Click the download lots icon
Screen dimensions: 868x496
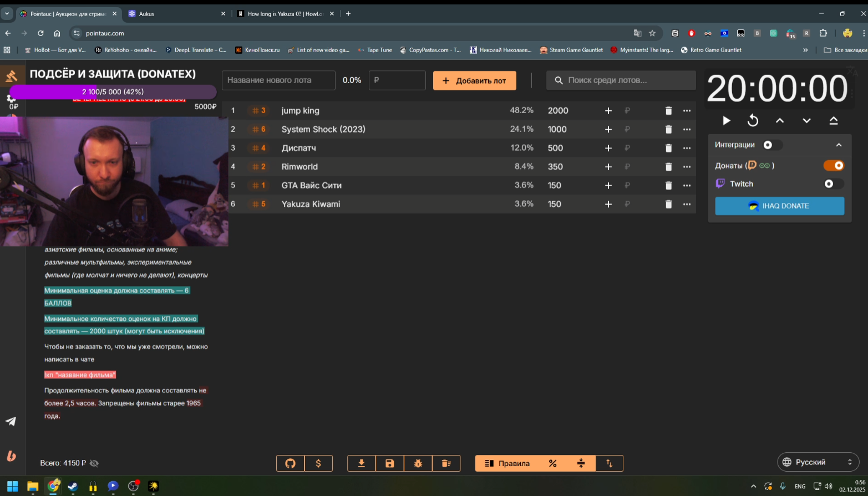(x=362, y=463)
